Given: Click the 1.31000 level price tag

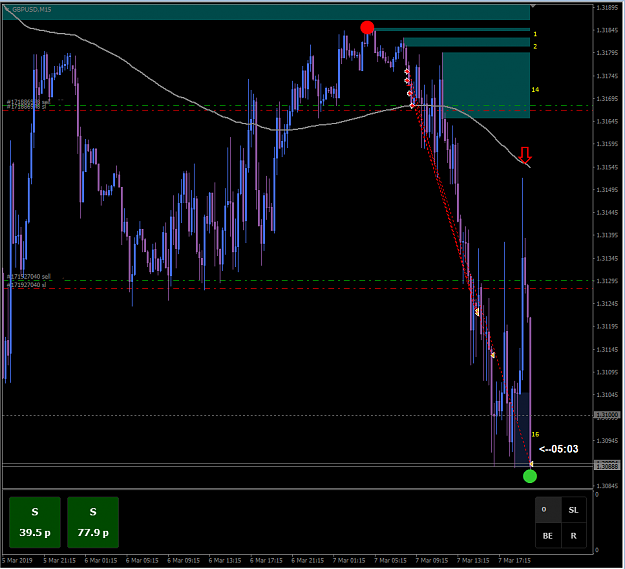Looking at the screenshot, I should pyautogui.click(x=607, y=415).
